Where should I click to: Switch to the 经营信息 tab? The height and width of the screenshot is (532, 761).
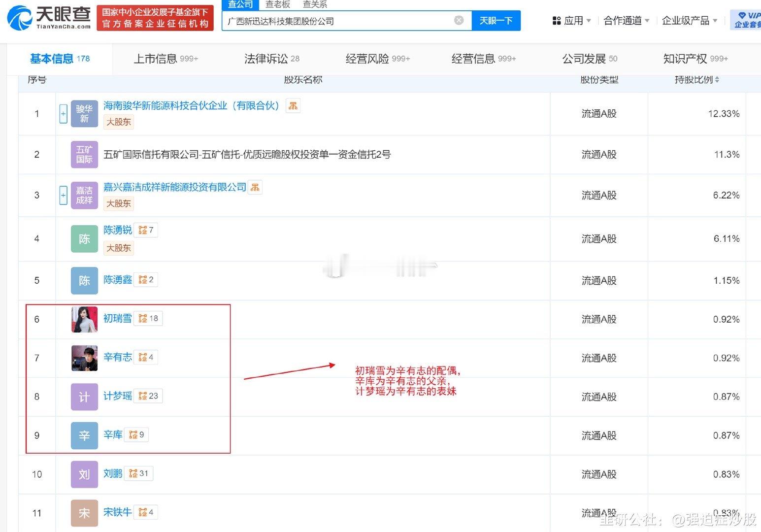484,59
